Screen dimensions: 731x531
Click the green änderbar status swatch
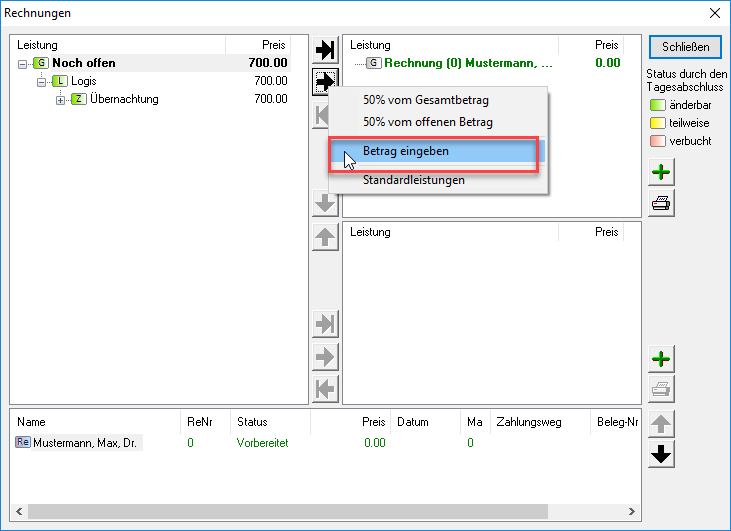click(657, 105)
